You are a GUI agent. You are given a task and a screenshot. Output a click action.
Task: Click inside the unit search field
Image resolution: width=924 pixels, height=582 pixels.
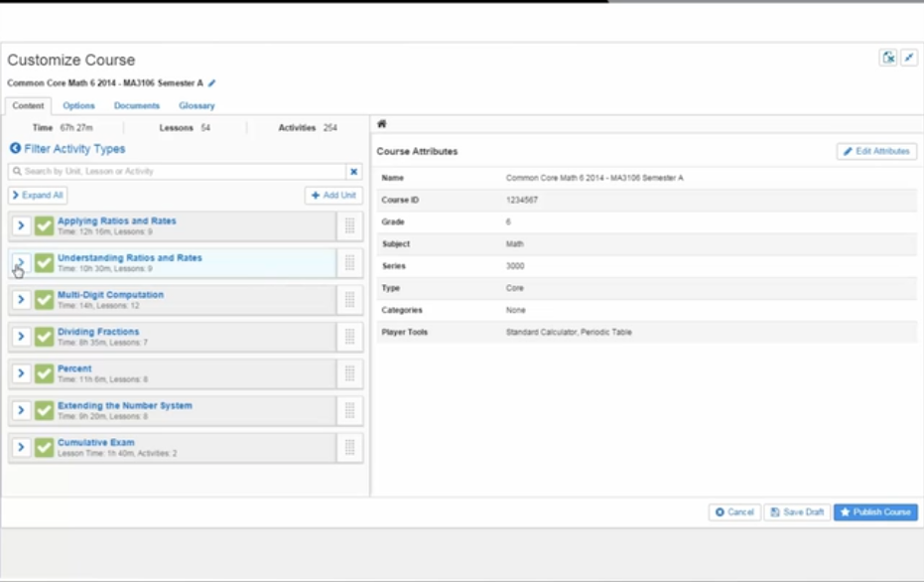click(x=179, y=169)
